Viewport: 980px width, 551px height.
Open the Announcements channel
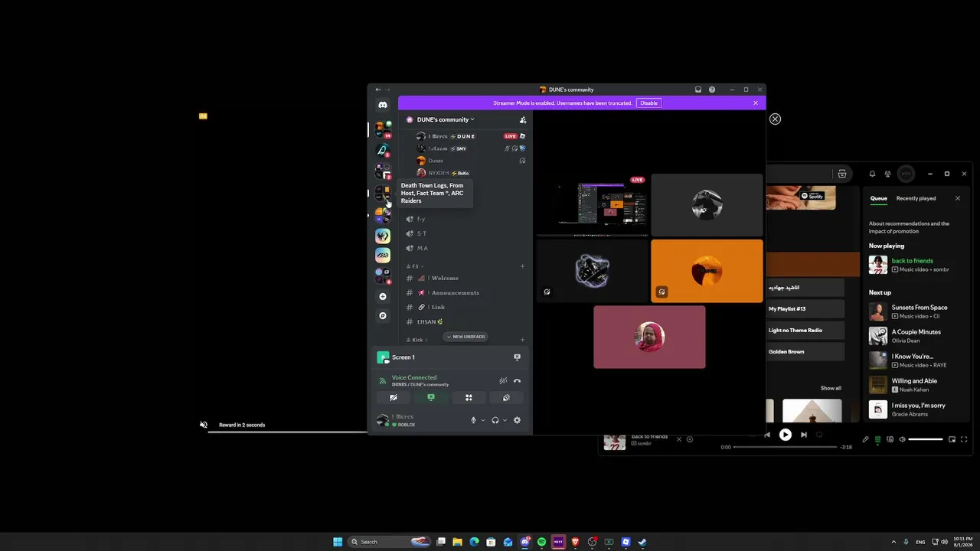point(467,293)
